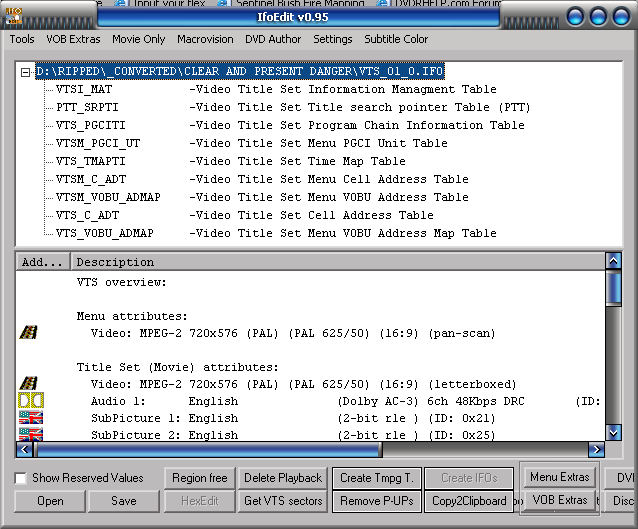Open the VOB Extras menu
638x529 pixels.
[73, 39]
